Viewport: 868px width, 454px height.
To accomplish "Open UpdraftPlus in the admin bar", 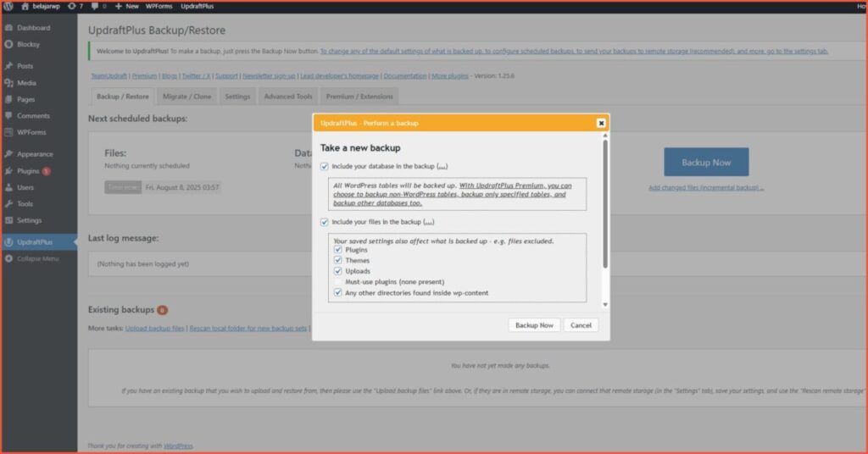I will 197,6.
